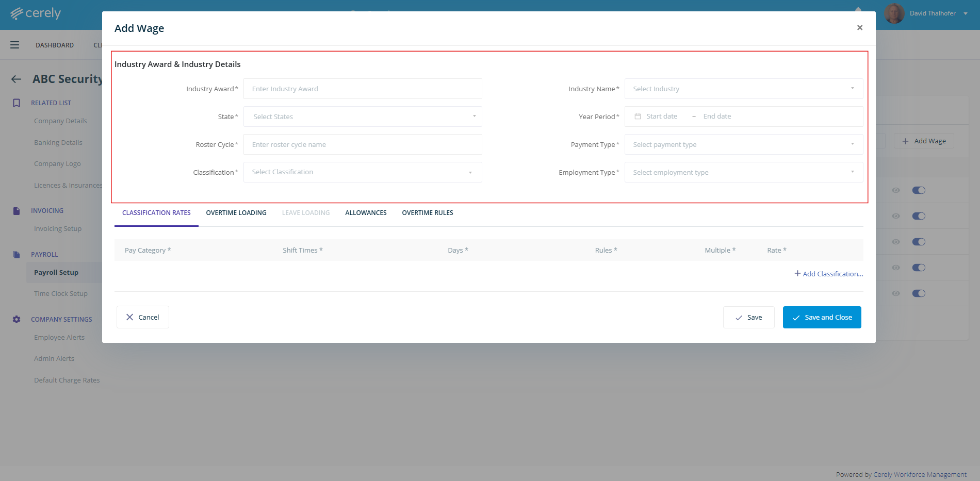980x481 pixels.
Task: Click the back arrow beside ABC Security
Action: click(x=17, y=79)
